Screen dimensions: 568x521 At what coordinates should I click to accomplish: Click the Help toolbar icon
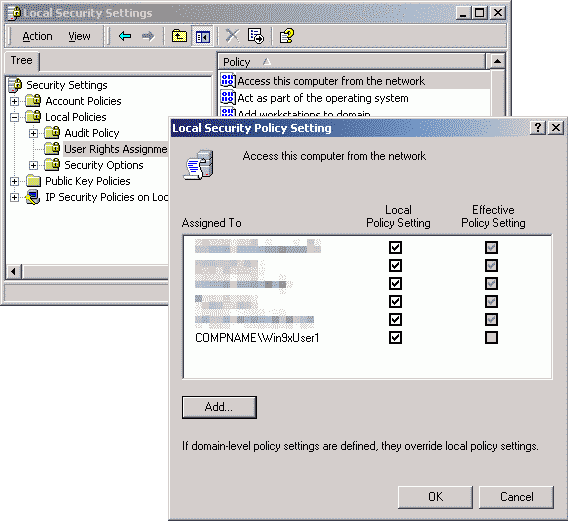click(x=287, y=36)
